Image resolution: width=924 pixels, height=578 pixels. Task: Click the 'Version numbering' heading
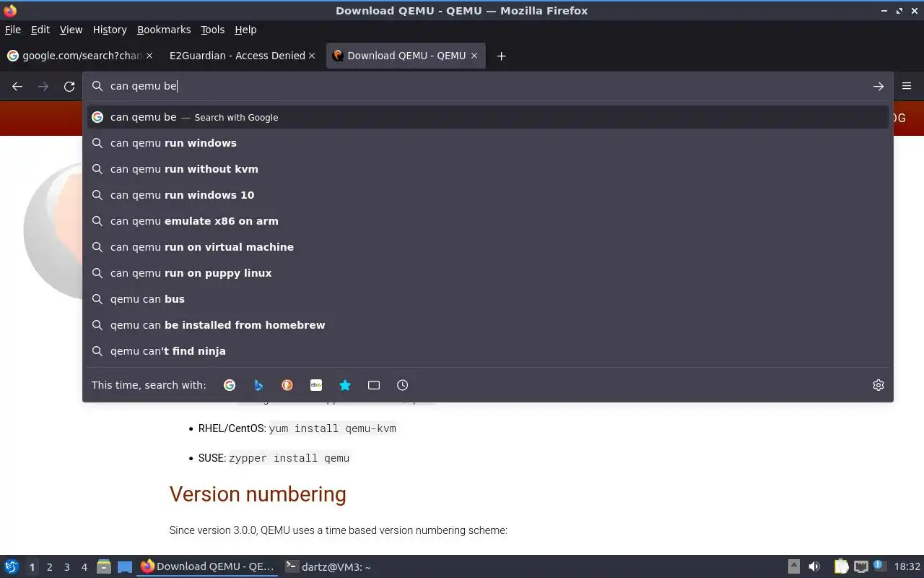pos(258,494)
